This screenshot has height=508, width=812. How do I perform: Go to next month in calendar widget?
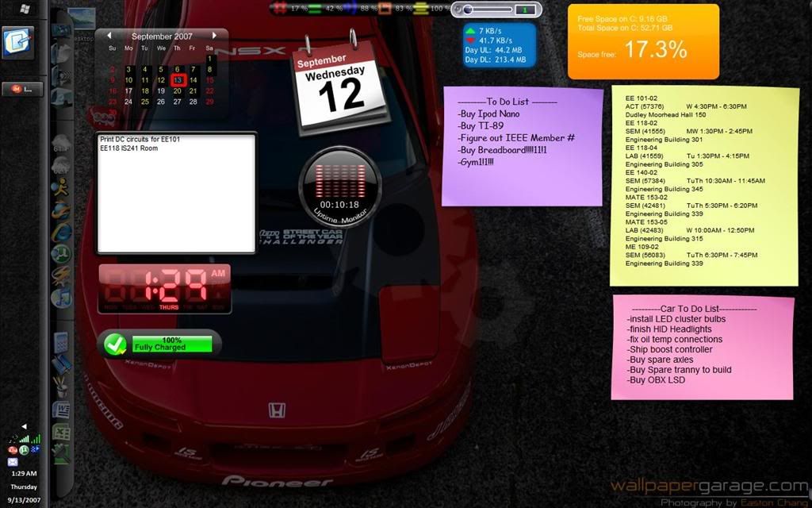[x=214, y=35]
